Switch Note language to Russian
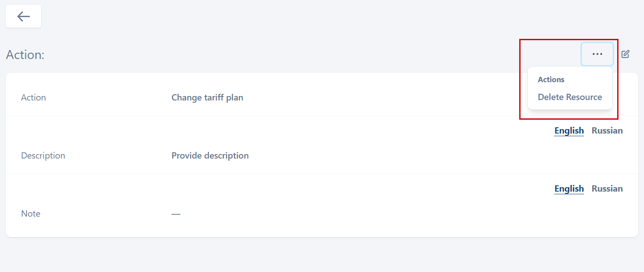 [607, 189]
